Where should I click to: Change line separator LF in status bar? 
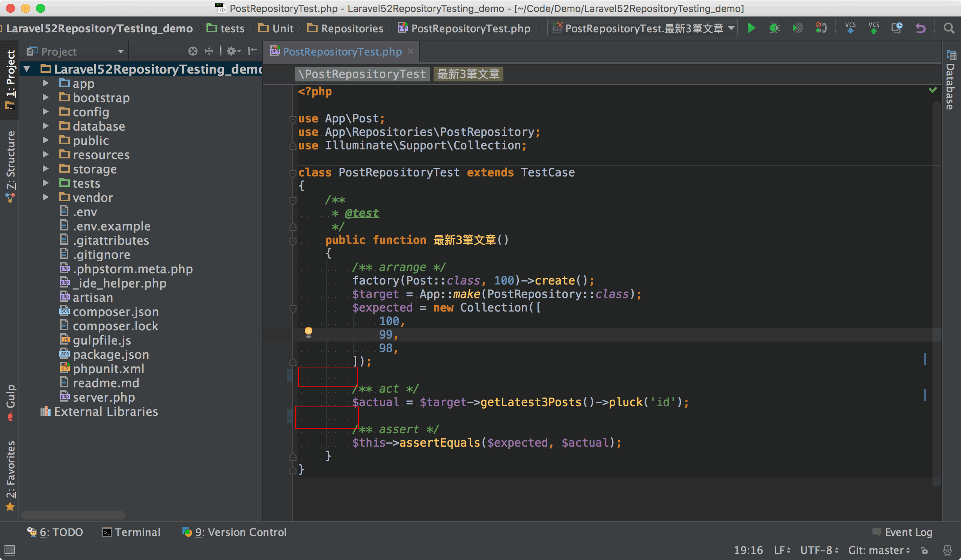(x=782, y=550)
